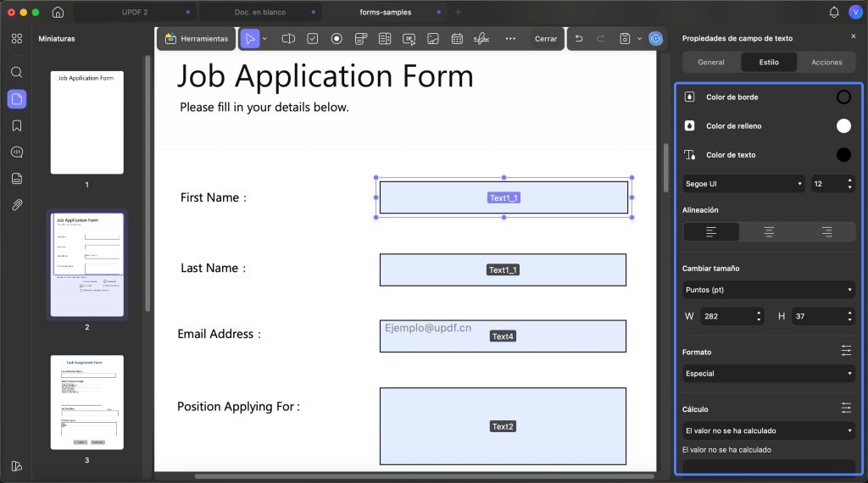The width and height of the screenshot is (868, 483).
Task: Open the attachments paperclip panel
Action: [x=17, y=205]
